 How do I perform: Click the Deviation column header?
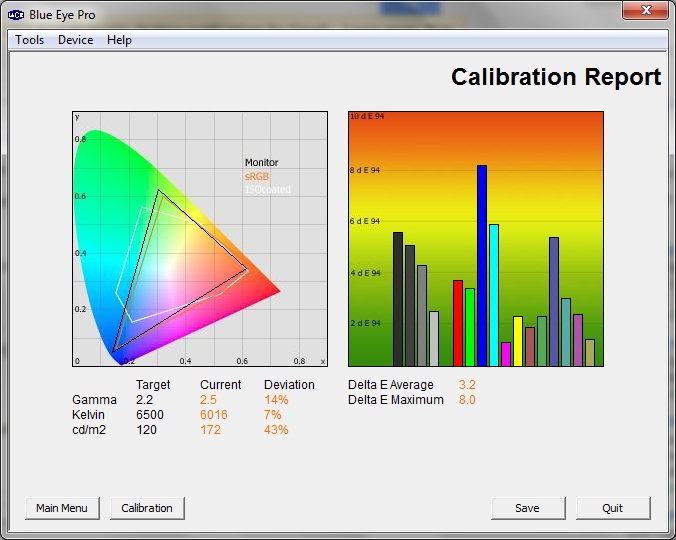pyautogui.click(x=289, y=385)
